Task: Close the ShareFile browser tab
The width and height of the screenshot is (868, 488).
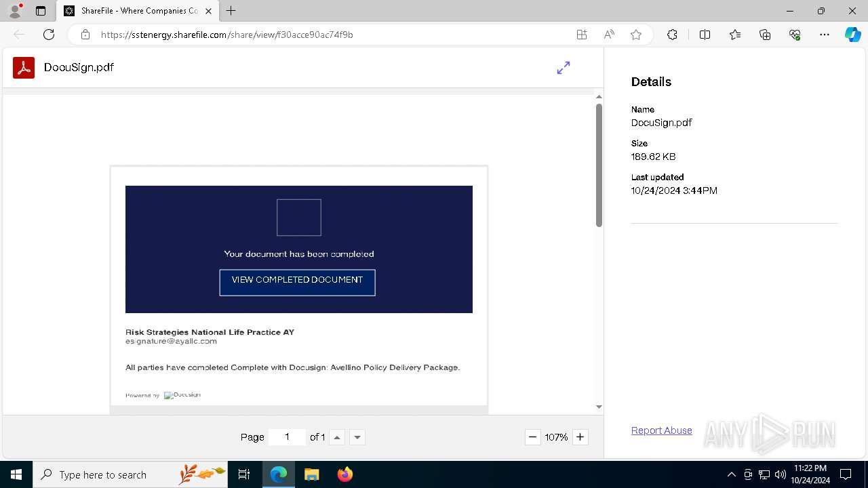Action: point(208,11)
